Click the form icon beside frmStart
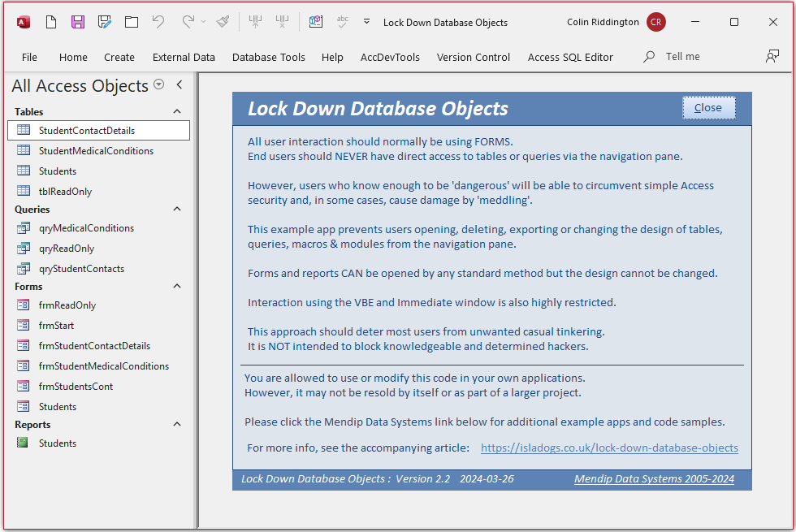 point(24,325)
